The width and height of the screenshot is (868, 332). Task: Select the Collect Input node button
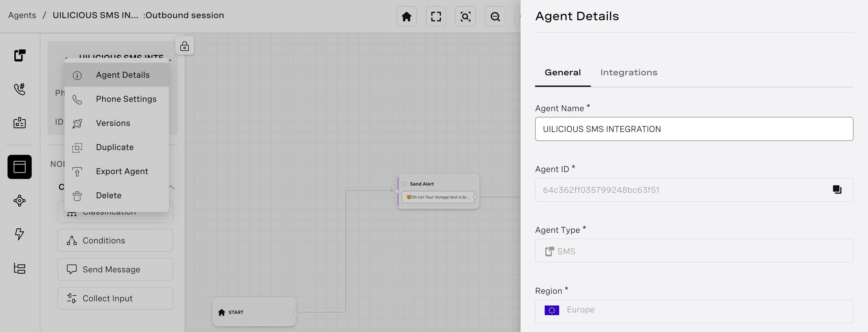coord(115,298)
